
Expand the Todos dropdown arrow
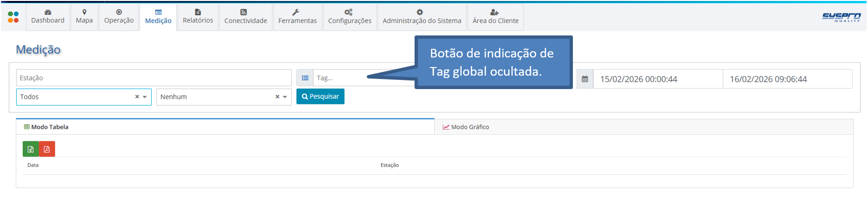point(145,97)
